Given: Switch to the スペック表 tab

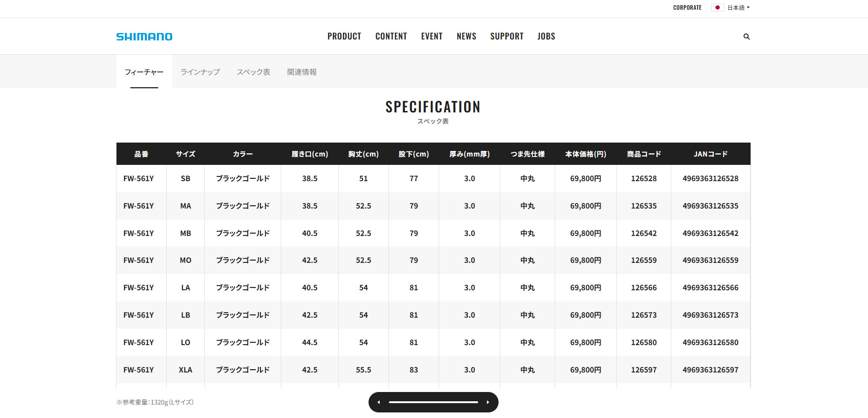Looking at the screenshot, I should coord(253,72).
